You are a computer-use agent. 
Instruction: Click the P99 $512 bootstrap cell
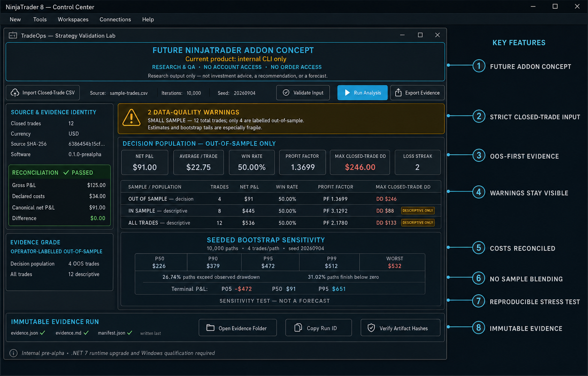point(329,262)
